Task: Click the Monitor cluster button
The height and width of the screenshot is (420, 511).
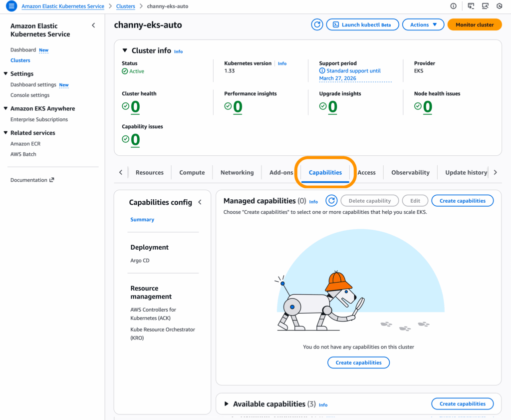Action: tap(474, 24)
